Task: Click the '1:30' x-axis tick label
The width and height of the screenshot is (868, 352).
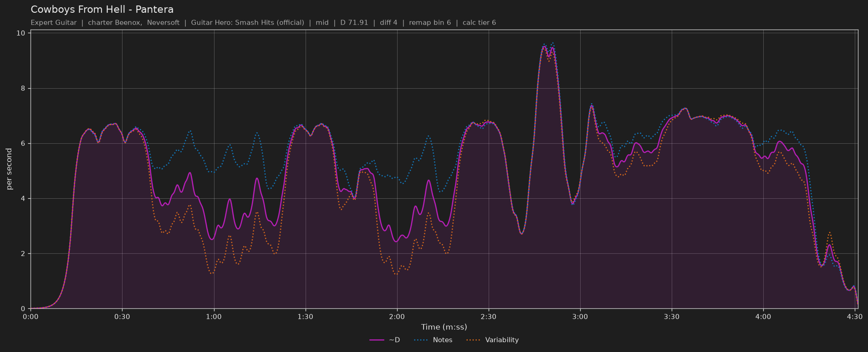Action: coord(305,317)
